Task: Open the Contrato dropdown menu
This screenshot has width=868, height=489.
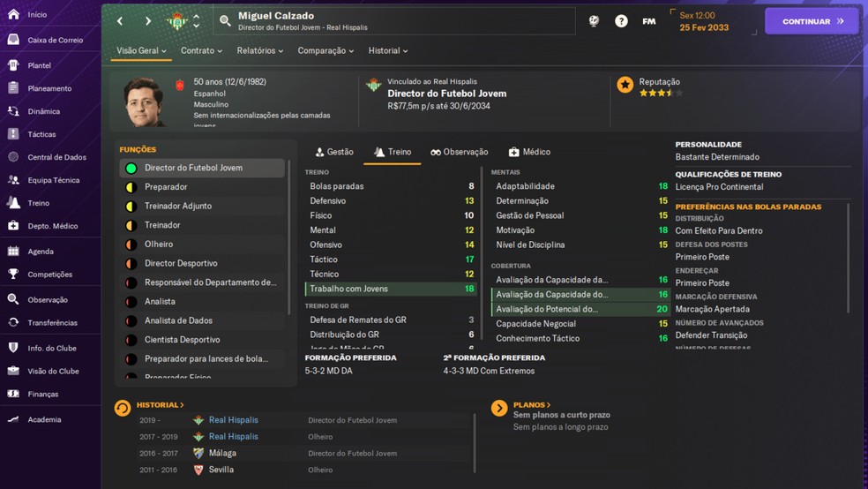Action: tap(201, 51)
